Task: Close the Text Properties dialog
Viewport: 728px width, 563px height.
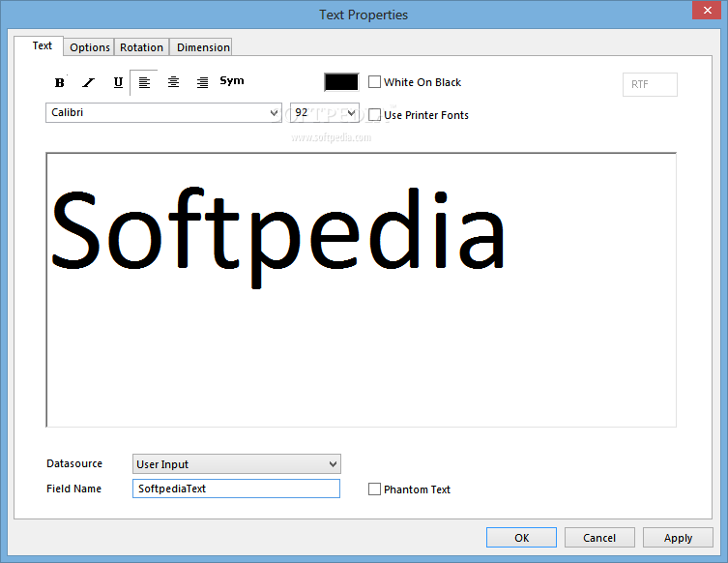Action: point(708,10)
